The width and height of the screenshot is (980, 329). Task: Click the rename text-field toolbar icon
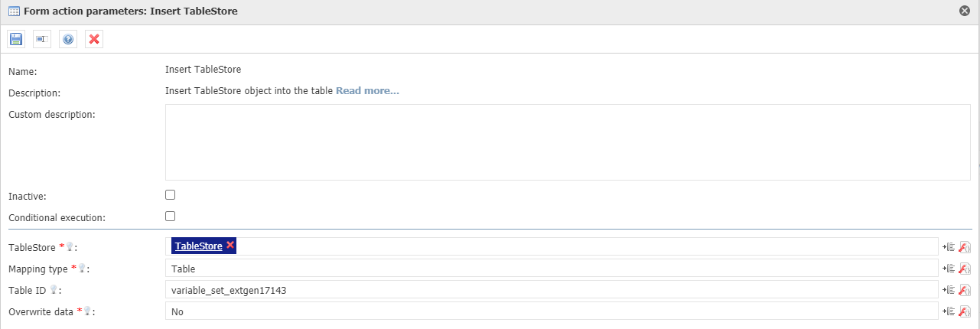[x=42, y=39]
